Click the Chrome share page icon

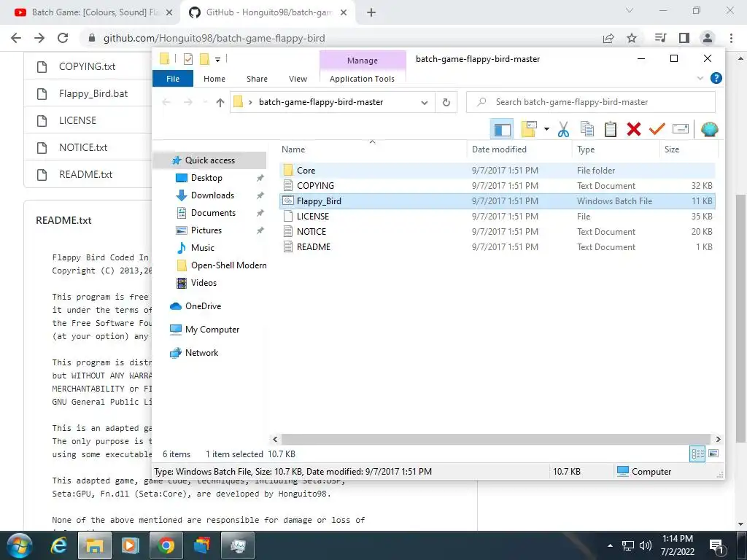[608, 38]
